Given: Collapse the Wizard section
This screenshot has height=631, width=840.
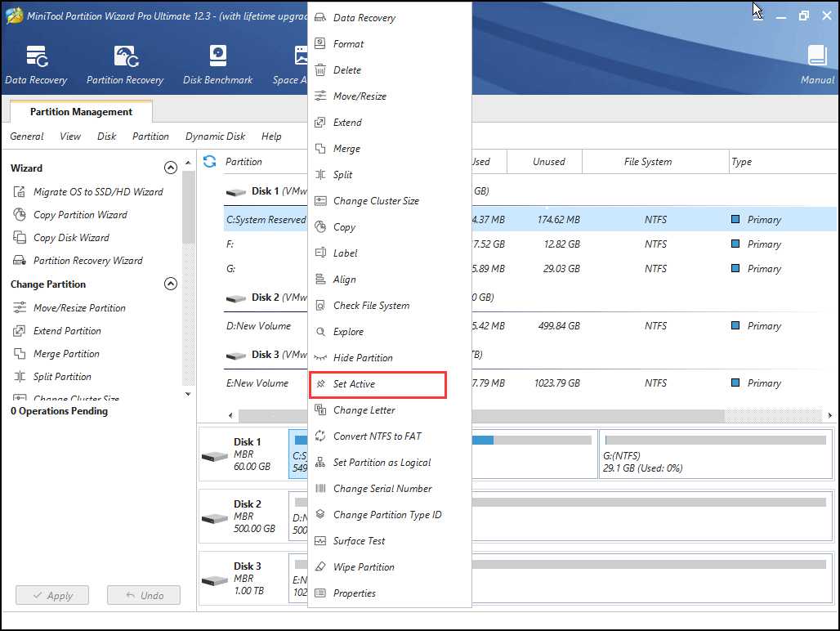Looking at the screenshot, I should [x=170, y=168].
